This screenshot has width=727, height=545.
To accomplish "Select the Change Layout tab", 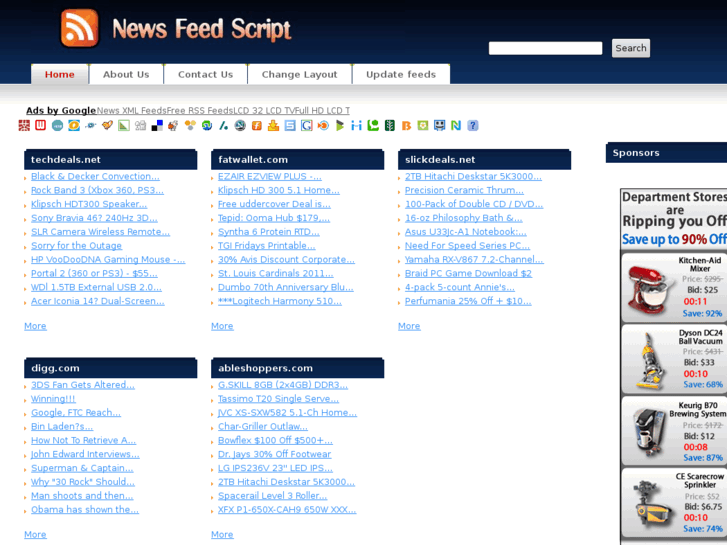I will tap(300, 74).
